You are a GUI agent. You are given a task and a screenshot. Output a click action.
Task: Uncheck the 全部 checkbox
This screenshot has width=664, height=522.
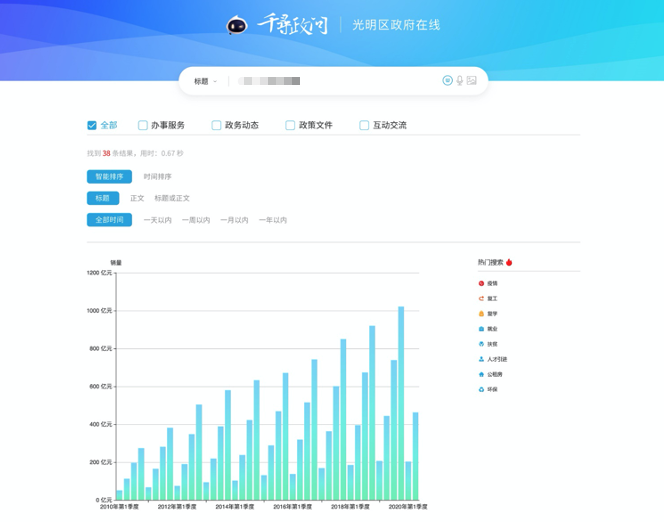tap(92, 125)
